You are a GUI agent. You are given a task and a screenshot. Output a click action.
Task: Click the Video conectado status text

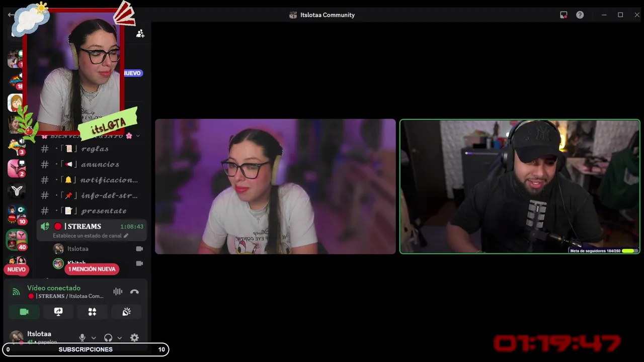pos(54,288)
